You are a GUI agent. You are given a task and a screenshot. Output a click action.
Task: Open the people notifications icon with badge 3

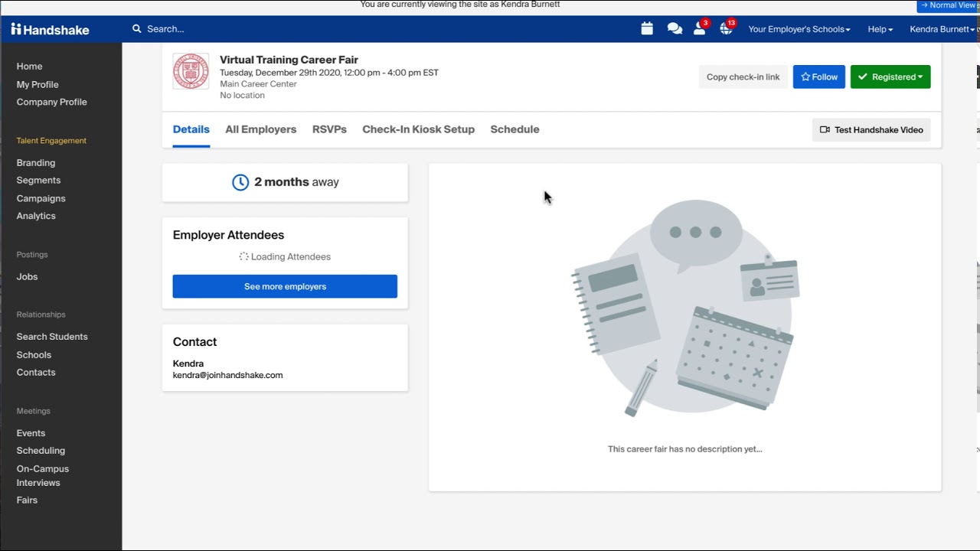click(x=700, y=28)
